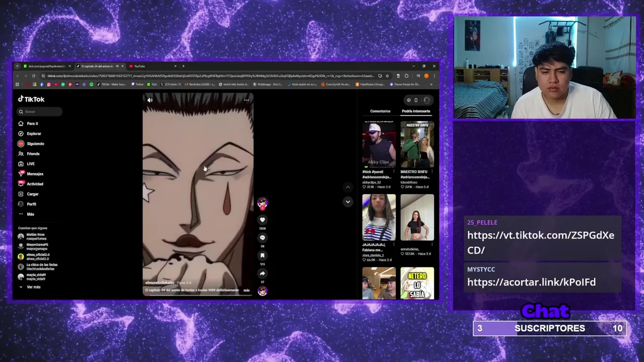Click the browser address bar URL
The image size is (644, 362).
click(x=210, y=76)
